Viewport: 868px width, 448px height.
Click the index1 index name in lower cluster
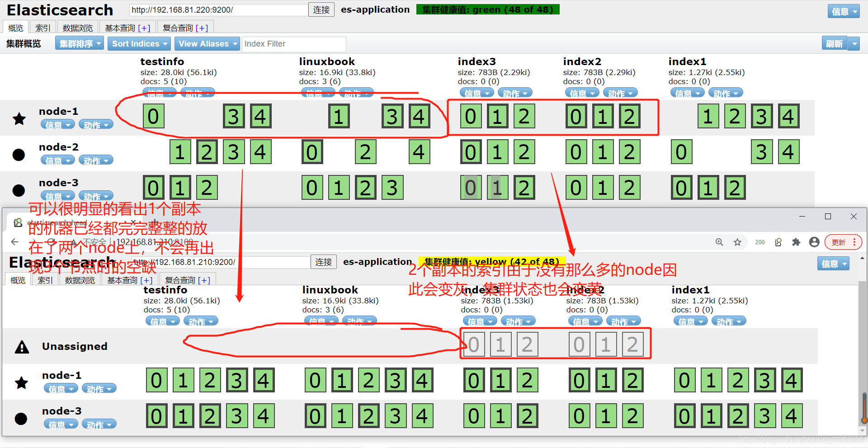tap(690, 290)
